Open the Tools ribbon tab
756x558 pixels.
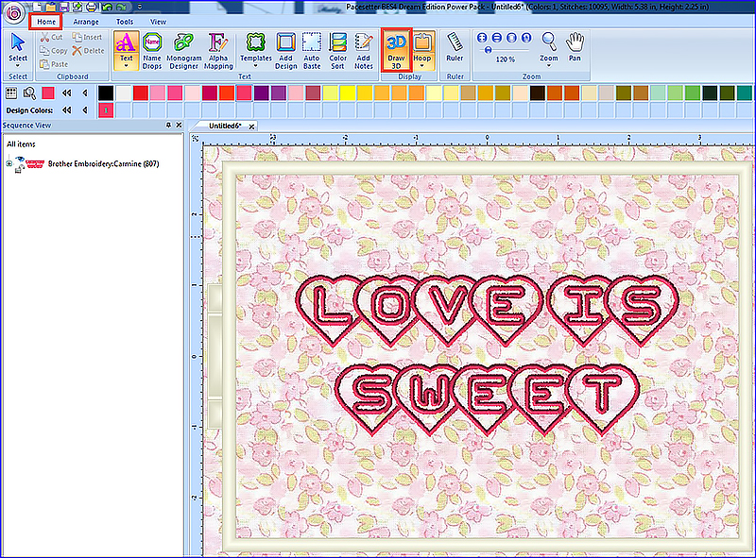pos(125,21)
